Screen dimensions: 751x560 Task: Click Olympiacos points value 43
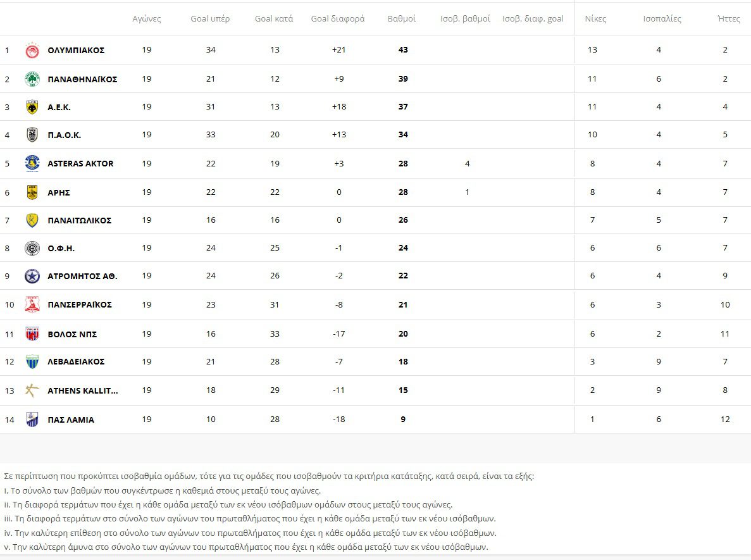click(403, 50)
